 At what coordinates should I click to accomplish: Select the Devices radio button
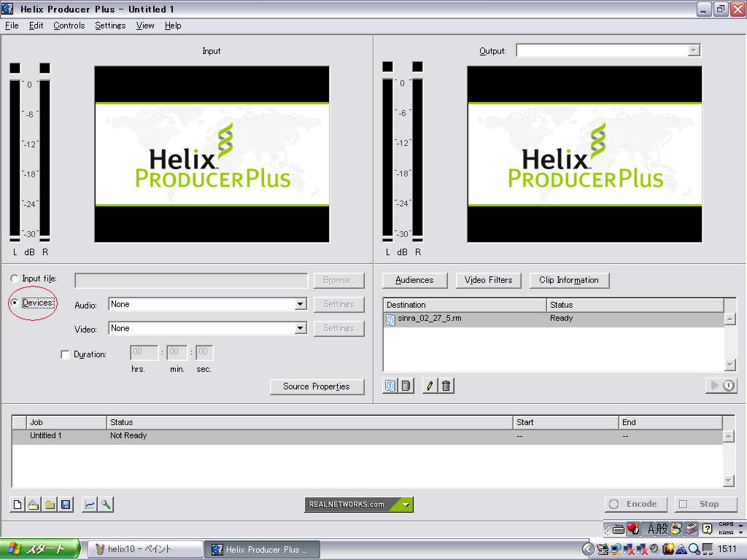(x=15, y=303)
